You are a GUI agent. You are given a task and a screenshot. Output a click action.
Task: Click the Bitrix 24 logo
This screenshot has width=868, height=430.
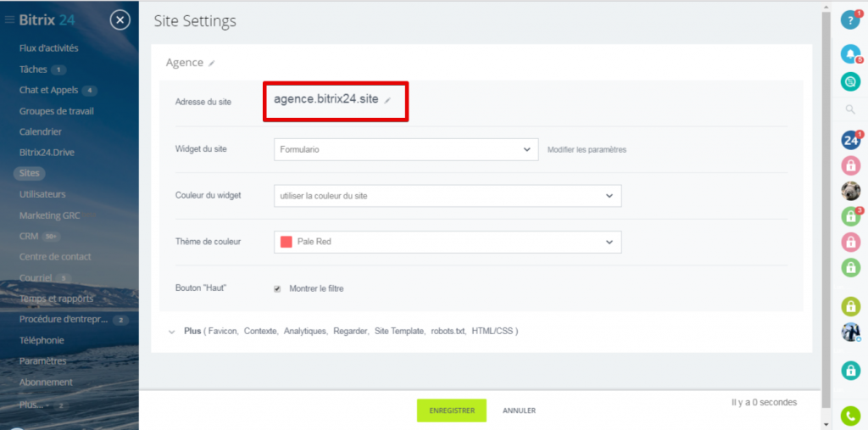(x=47, y=20)
